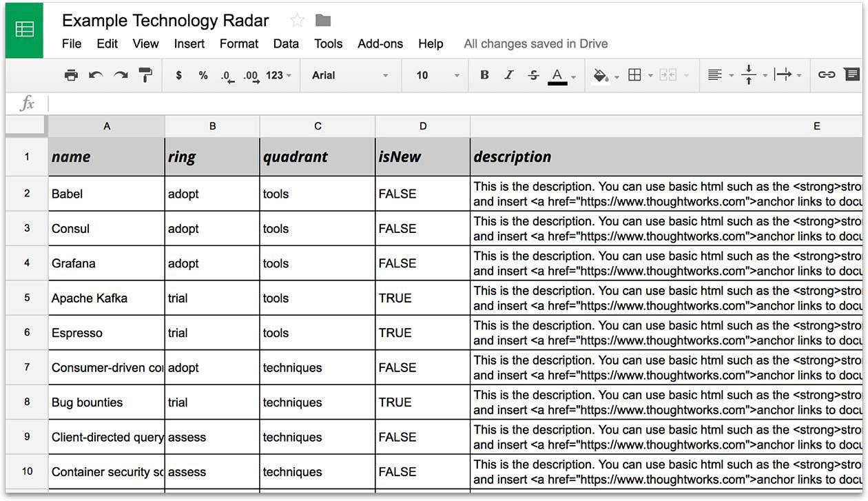This screenshot has width=868, height=501.
Task: Redo the last action
Action: tap(121, 75)
